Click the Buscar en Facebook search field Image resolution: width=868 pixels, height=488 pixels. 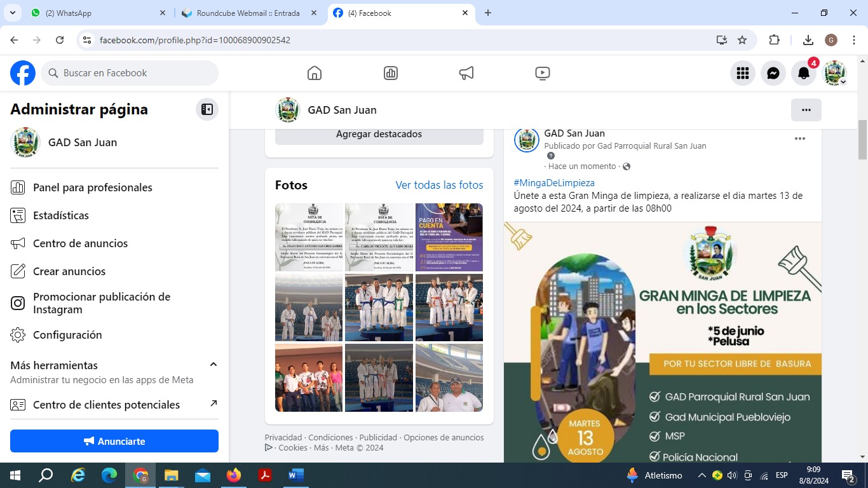point(130,73)
